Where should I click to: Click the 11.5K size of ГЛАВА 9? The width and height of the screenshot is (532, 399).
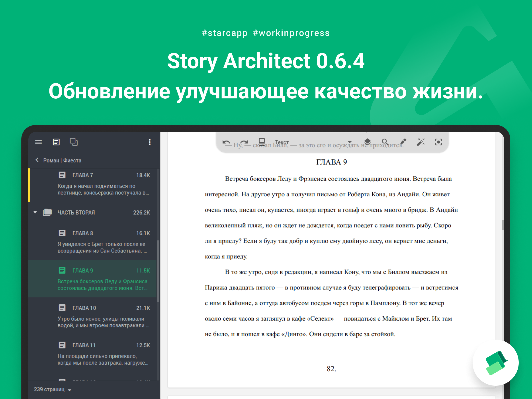[143, 271]
